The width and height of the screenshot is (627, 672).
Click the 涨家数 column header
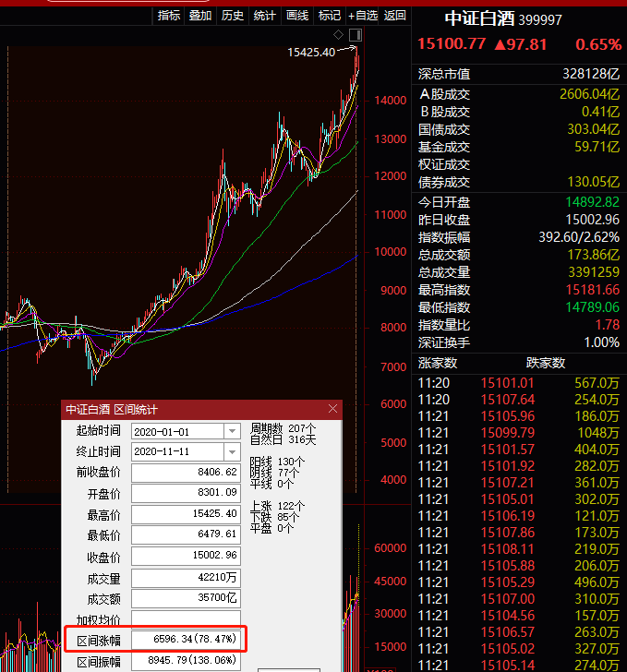click(438, 363)
